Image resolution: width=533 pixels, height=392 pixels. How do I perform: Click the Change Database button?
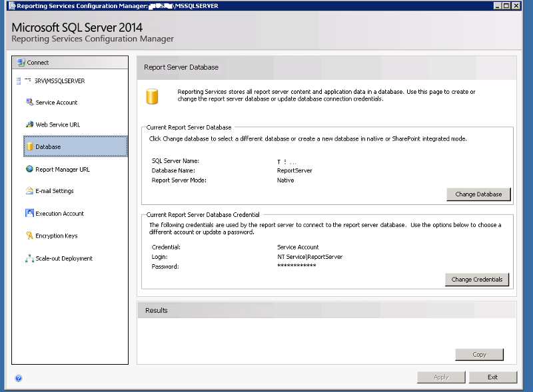478,194
